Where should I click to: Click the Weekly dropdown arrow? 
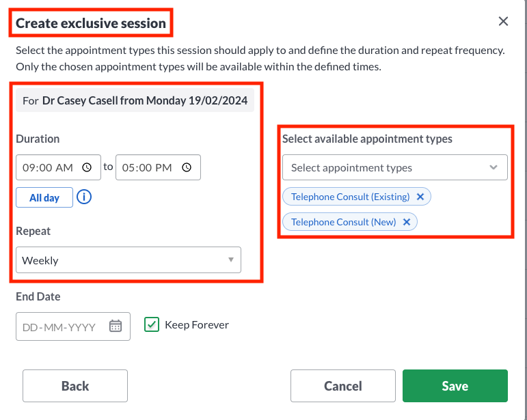(231, 260)
